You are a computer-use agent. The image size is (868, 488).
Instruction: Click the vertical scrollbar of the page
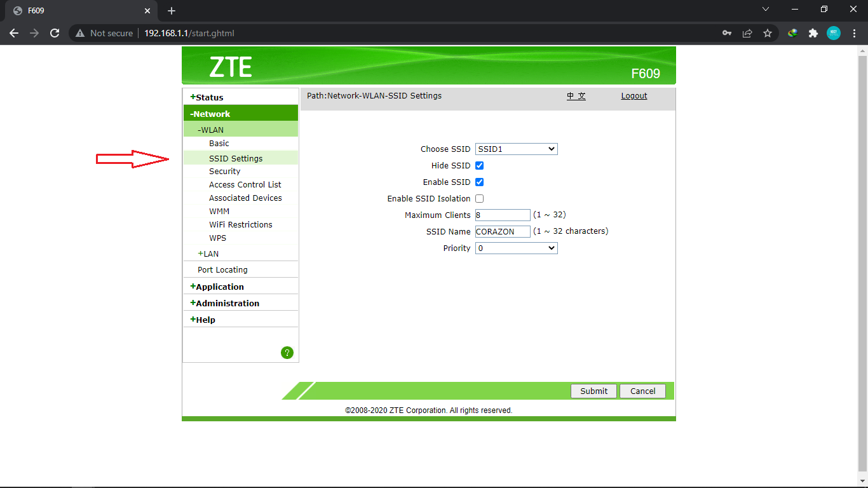pyautogui.click(x=862, y=265)
